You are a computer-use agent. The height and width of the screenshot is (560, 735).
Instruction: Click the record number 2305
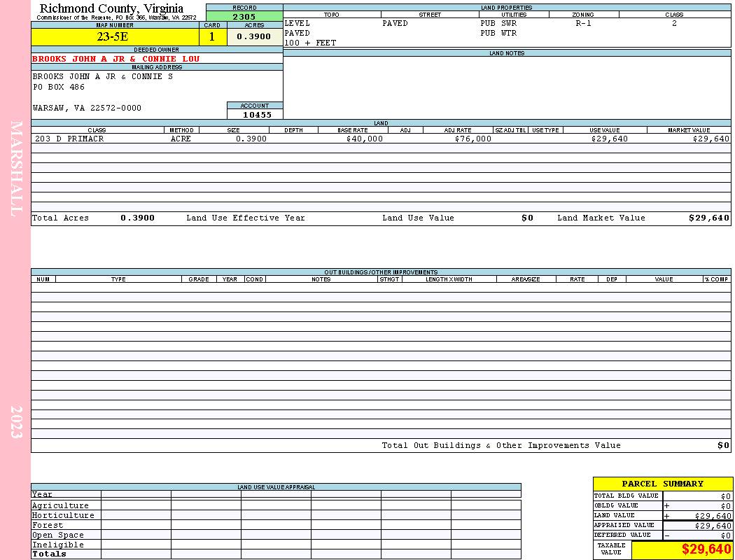click(244, 17)
